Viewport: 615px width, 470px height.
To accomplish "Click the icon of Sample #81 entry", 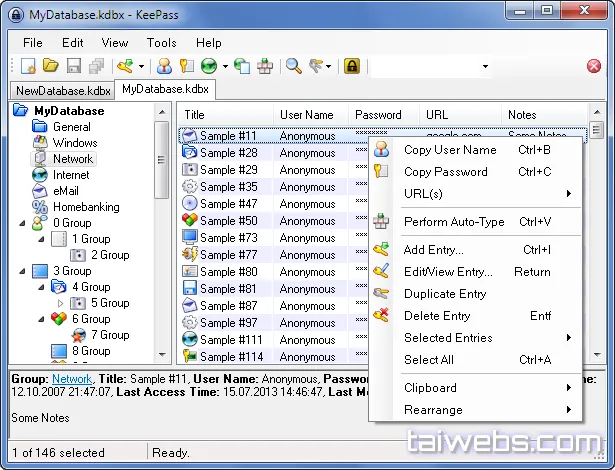I will coord(189,288).
